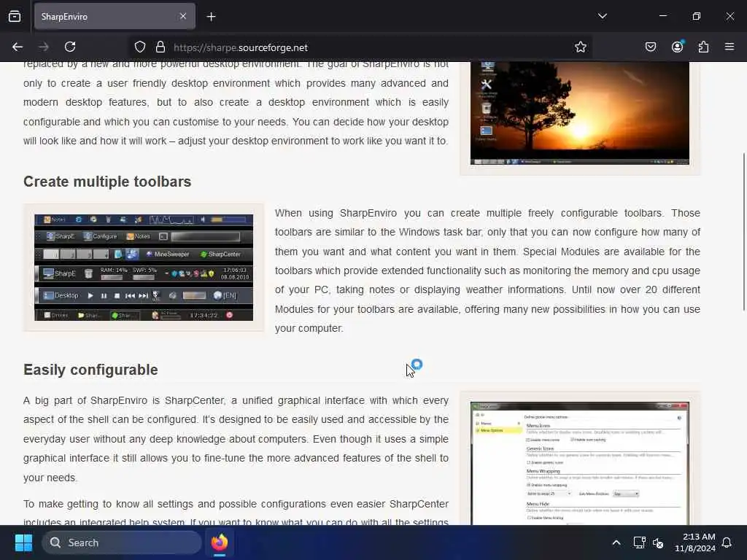Screen dimensions: 747x560
Task: Open the desktop sunset screenshot thumbnail
Action: (x=580, y=113)
